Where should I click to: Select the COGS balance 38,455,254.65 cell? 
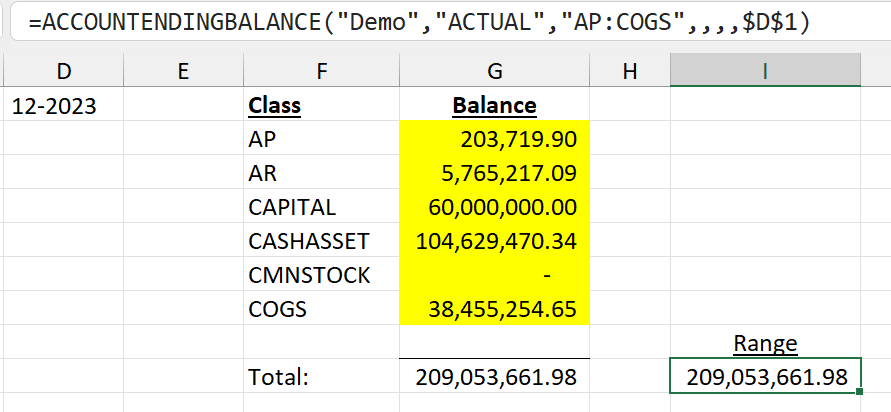coord(494,309)
